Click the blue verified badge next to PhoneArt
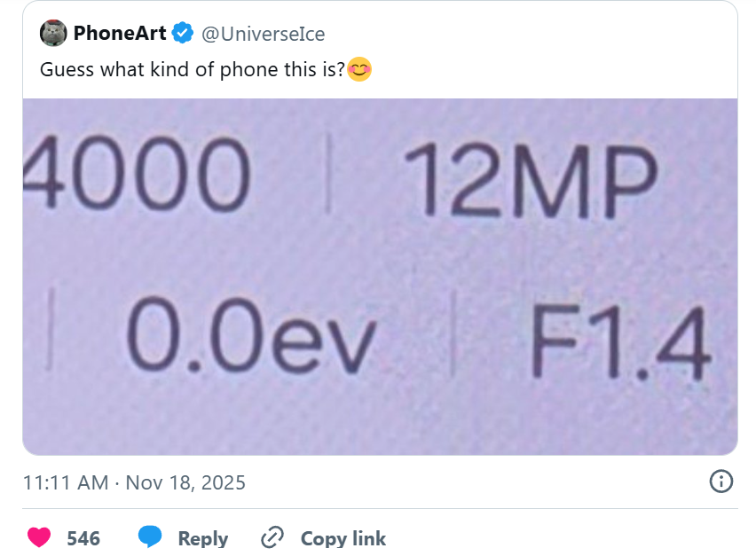The width and height of the screenshot is (756, 556). click(181, 33)
